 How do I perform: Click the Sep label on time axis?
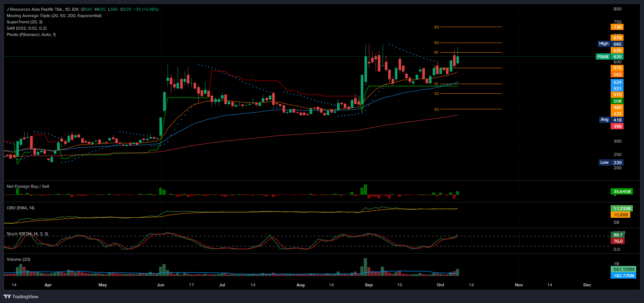[369, 285]
